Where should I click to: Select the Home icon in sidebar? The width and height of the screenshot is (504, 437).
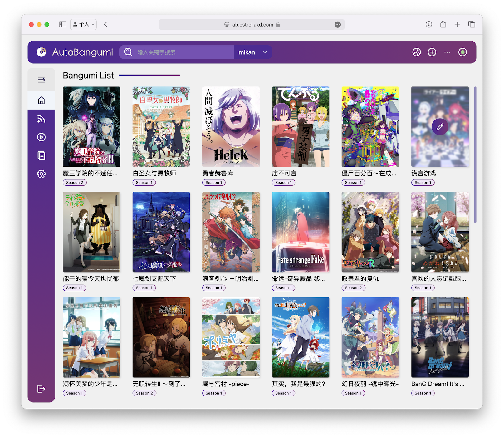(x=41, y=101)
